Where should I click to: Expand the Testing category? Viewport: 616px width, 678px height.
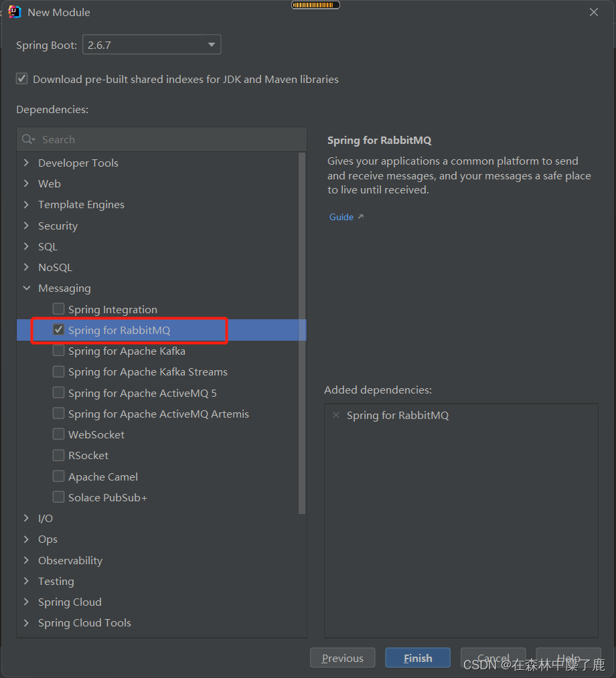pos(26,581)
